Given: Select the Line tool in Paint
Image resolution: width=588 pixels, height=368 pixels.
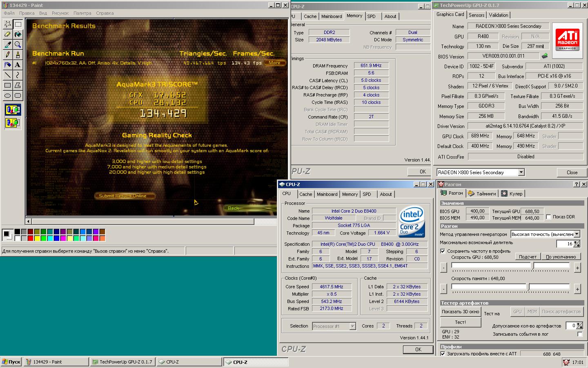Looking at the screenshot, I should pos(7,75).
